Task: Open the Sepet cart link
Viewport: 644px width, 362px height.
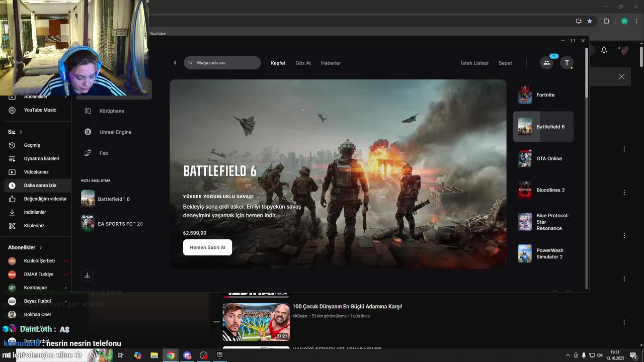Action: (505, 63)
